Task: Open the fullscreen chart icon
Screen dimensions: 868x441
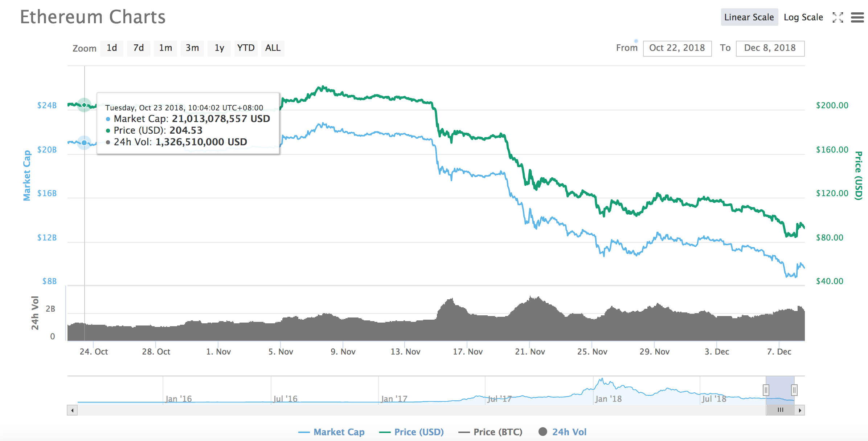Action: [838, 17]
